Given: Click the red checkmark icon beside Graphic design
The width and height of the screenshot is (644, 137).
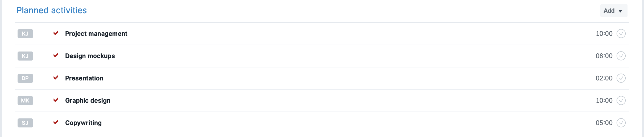Looking at the screenshot, I should [x=56, y=100].
